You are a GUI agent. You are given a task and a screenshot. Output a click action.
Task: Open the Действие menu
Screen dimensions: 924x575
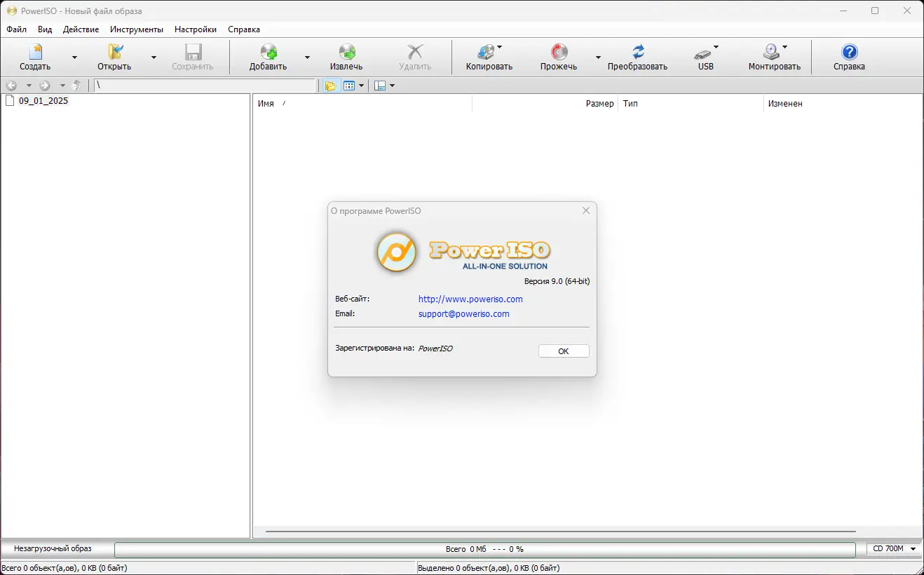81,29
